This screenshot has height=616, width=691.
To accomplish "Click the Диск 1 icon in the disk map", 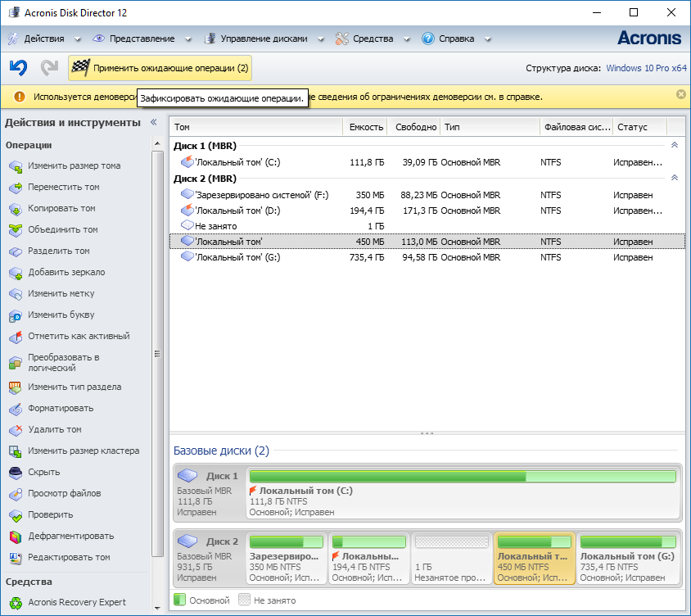I will (187, 475).
